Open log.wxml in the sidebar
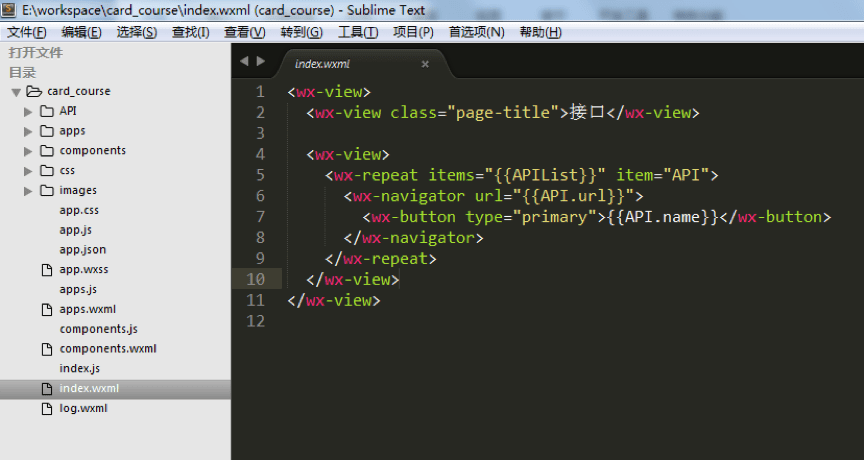 [x=84, y=409]
